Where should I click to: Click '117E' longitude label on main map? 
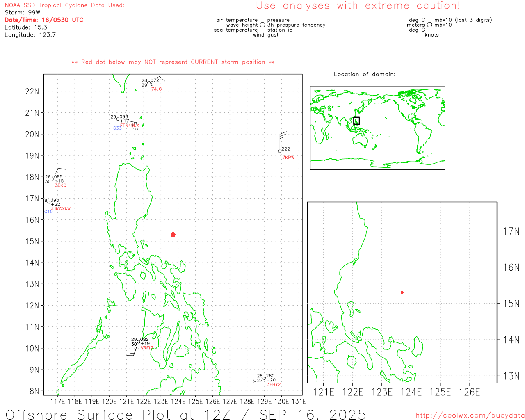click(x=57, y=401)
